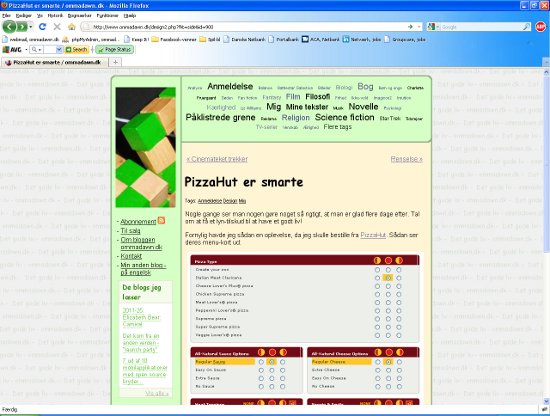Open the first menu bar item Filer
Viewport: 550px width, 416px height.
click(x=6, y=15)
